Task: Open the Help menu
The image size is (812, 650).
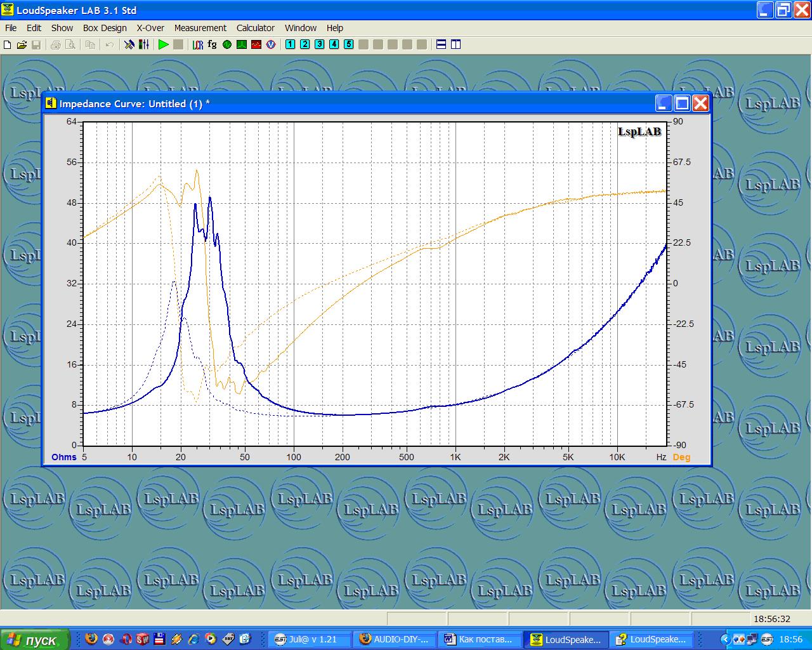Action: pyautogui.click(x=335, y=28)
